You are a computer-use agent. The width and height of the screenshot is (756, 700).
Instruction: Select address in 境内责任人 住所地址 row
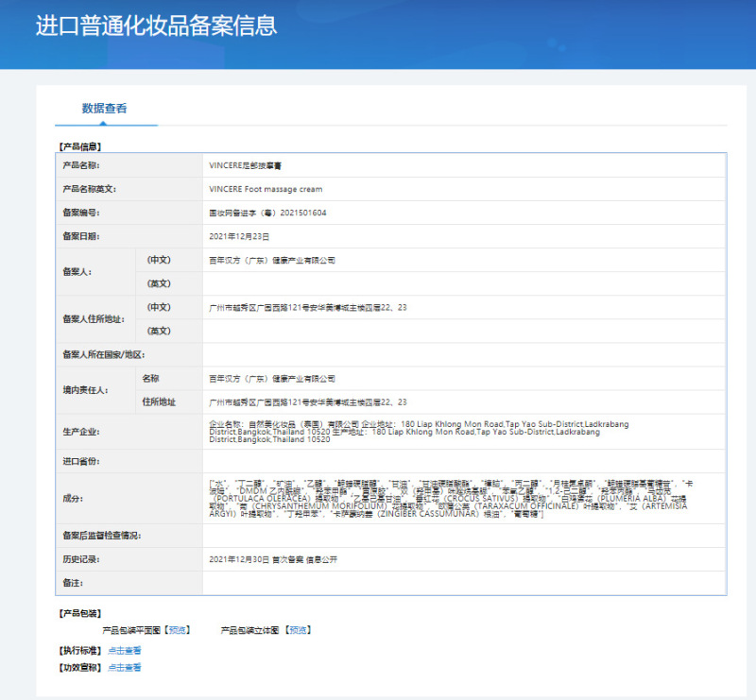308,402
